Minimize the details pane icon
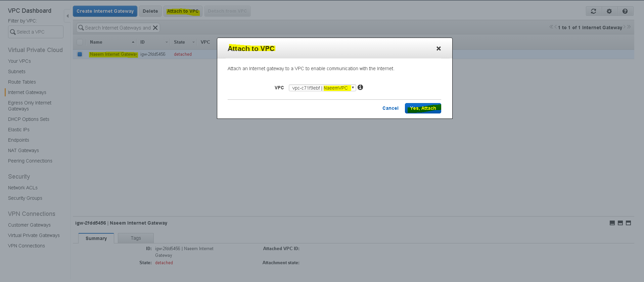This screenshot has width=644, height=282. point(612,223)
